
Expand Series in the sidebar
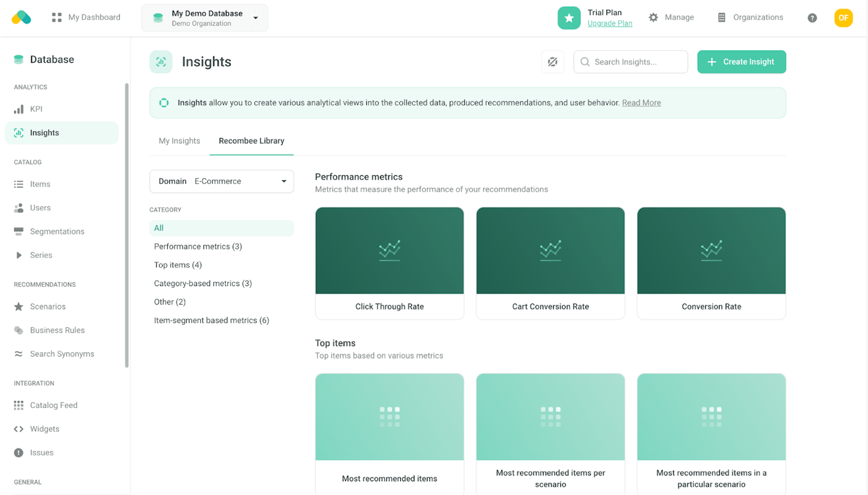pos(40,255)
